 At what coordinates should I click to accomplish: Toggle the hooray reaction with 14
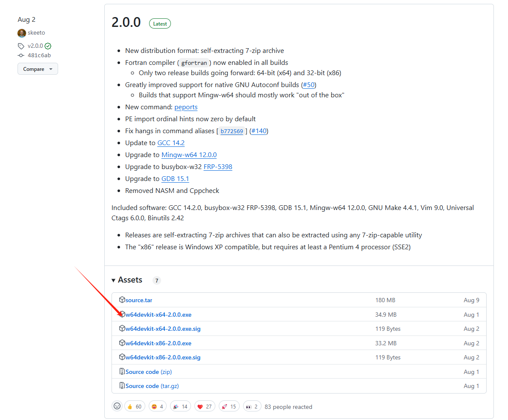click(x=180, y=406)
